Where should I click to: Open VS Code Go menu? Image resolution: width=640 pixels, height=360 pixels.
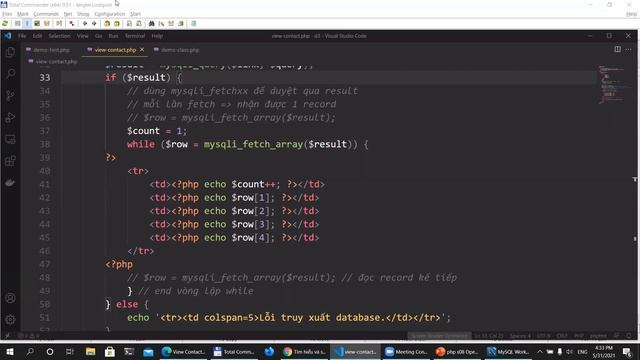pyautogui.click(x=98, y=36)
